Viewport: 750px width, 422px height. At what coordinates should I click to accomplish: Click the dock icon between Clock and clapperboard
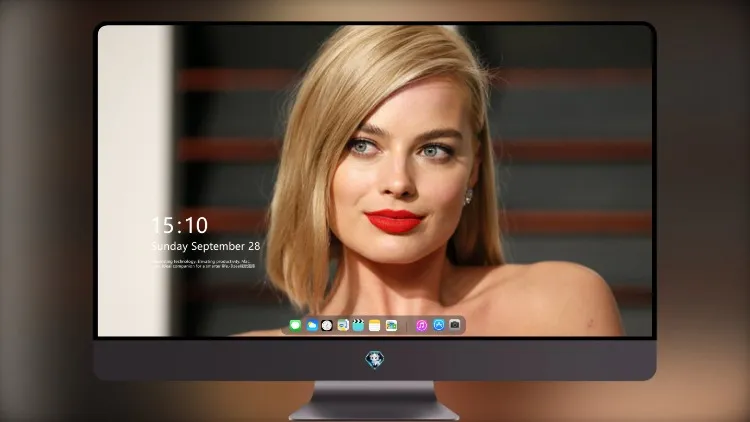tap(343, 325)
